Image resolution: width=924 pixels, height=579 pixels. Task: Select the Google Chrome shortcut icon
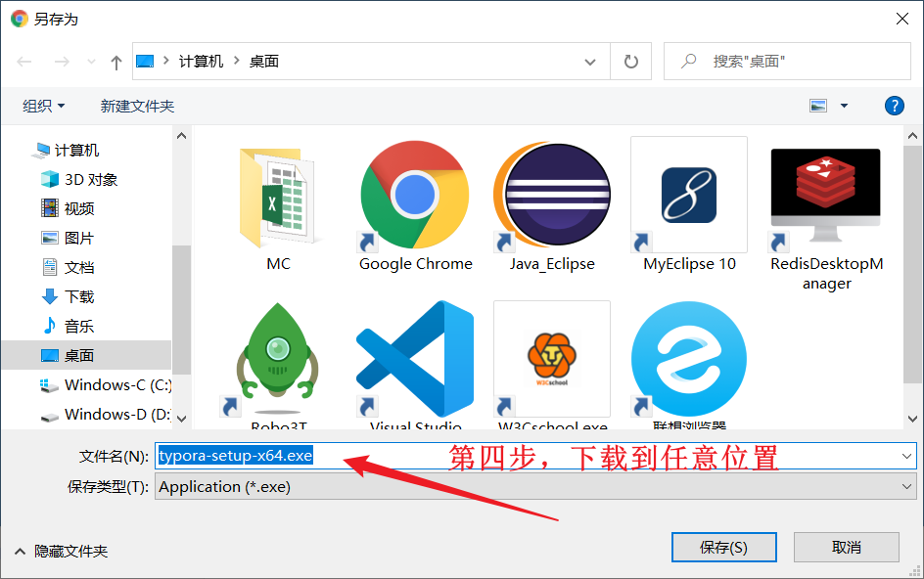(x=415, y=195)
